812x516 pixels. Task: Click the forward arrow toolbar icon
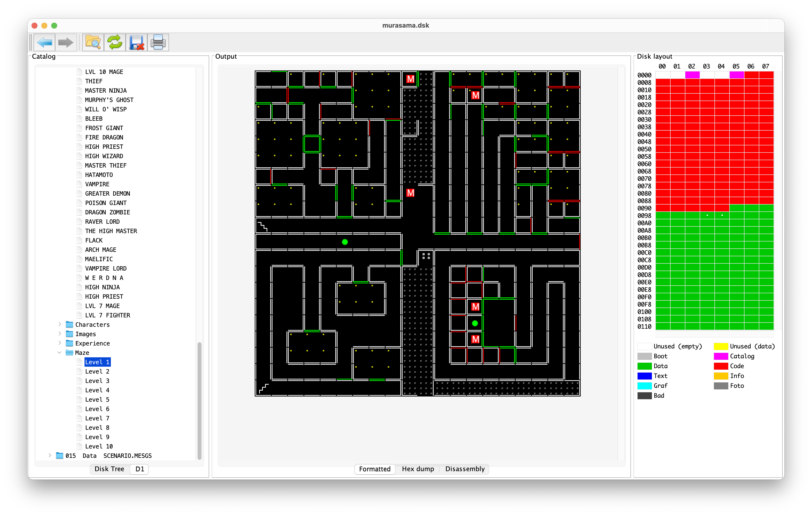tap(66, 42)
